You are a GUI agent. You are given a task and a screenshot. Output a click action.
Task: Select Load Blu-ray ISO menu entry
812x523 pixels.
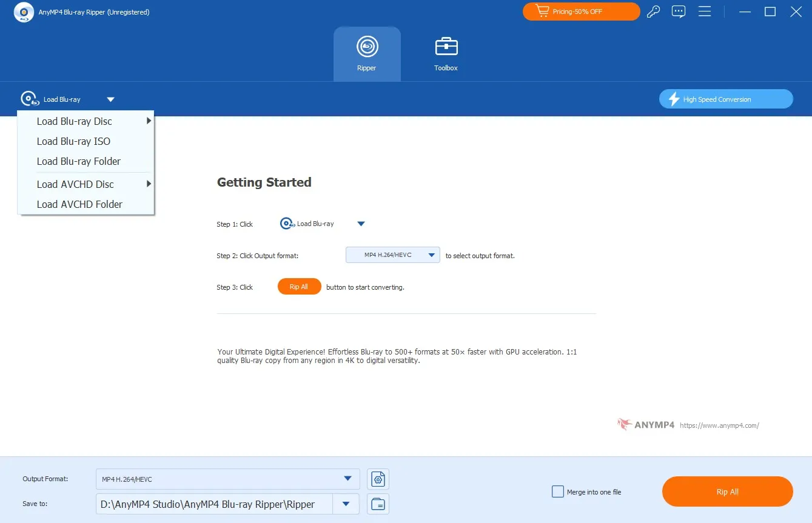pos(74,141)
